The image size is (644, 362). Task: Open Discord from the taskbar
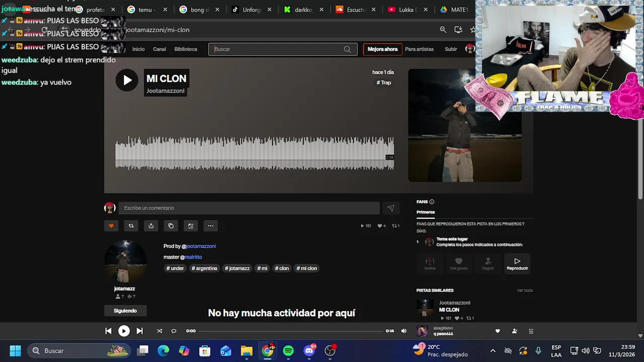point(309,350)
